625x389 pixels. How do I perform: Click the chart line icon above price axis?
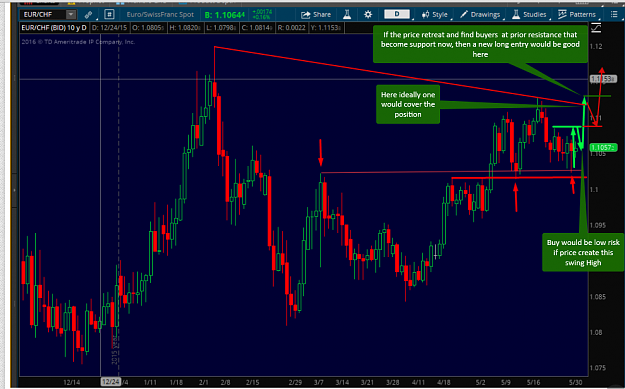click(596, 28)
